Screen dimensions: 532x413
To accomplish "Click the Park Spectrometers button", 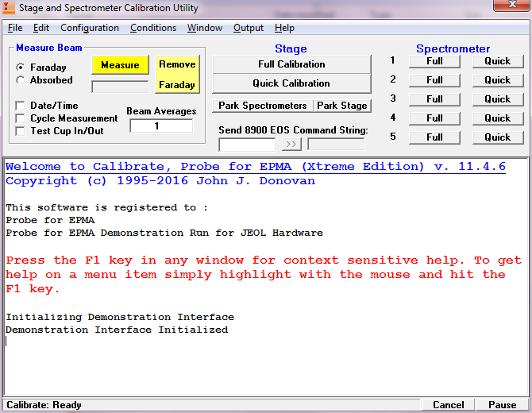I will [x=262, y=106].
